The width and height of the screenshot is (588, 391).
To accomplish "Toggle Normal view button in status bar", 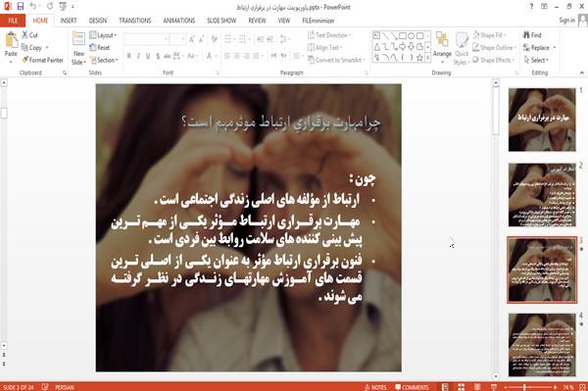I will (x=445, y=387).
